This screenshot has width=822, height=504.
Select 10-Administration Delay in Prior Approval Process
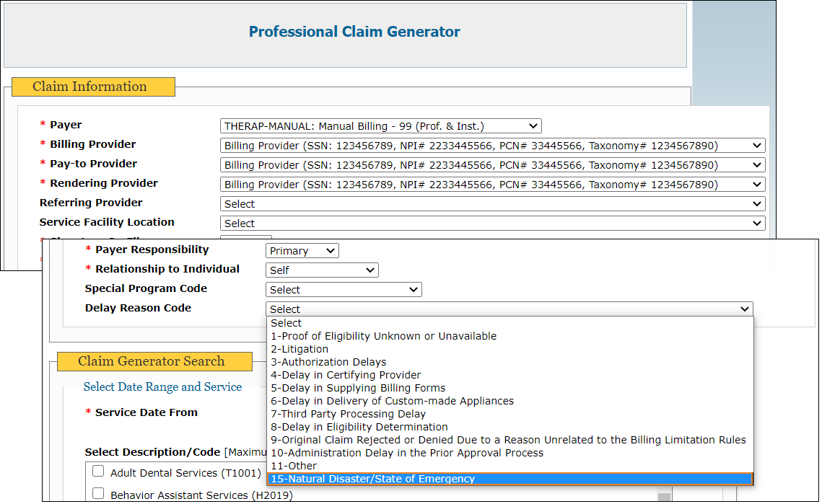tap(407, 453)
